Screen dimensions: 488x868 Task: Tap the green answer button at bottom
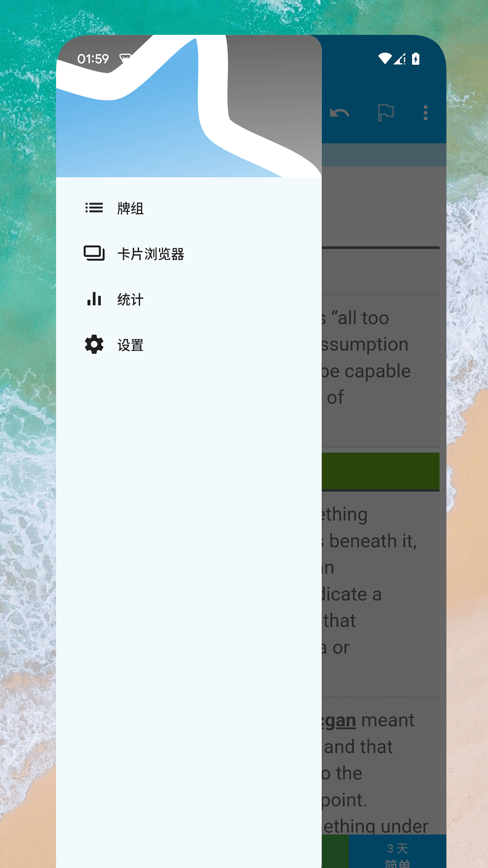click(x=335, y=851)
